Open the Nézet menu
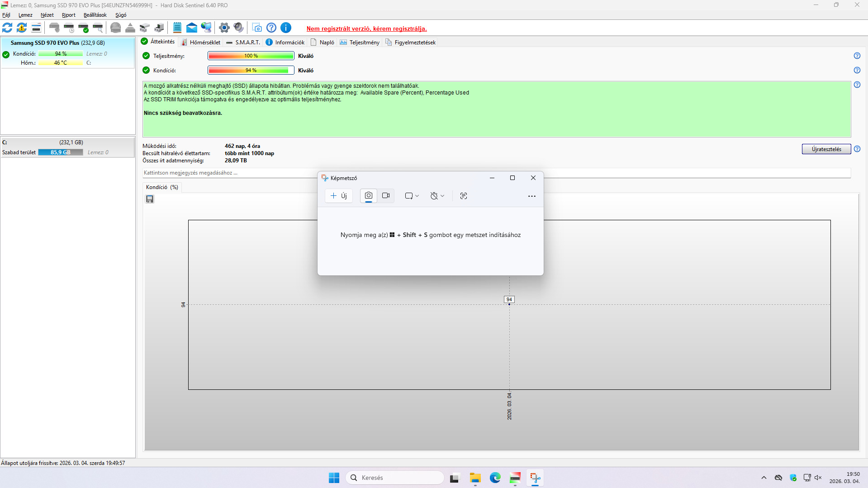 47,15
